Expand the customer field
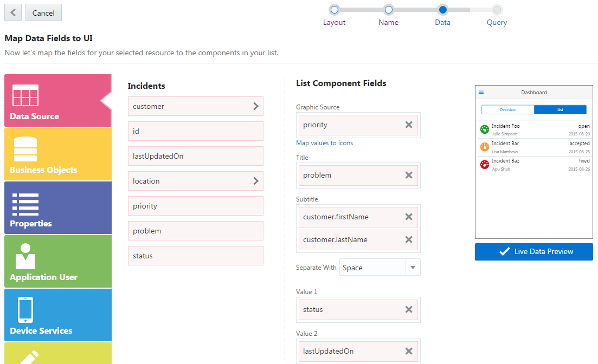This screenshot has height=364, width=598. [256, 107]
